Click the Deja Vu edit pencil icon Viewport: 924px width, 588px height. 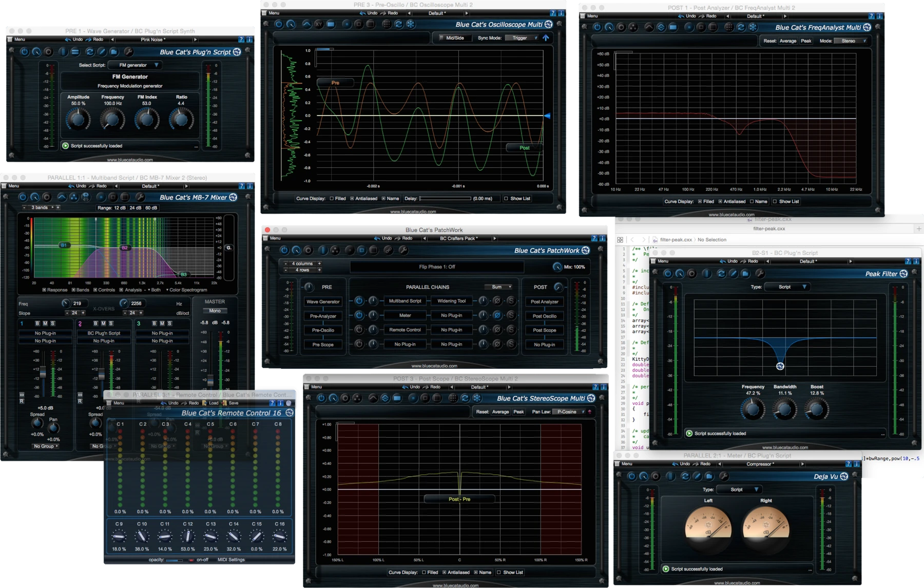[x=697, y=476]
